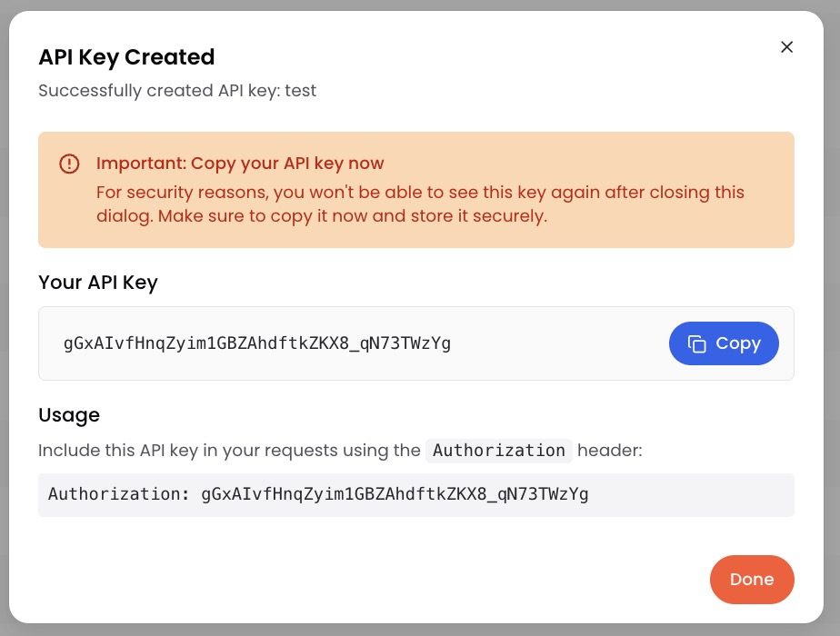Screen dimensions: 840x636
Task: Close the API Key Created dialog
Action: (x=786, y=47)
